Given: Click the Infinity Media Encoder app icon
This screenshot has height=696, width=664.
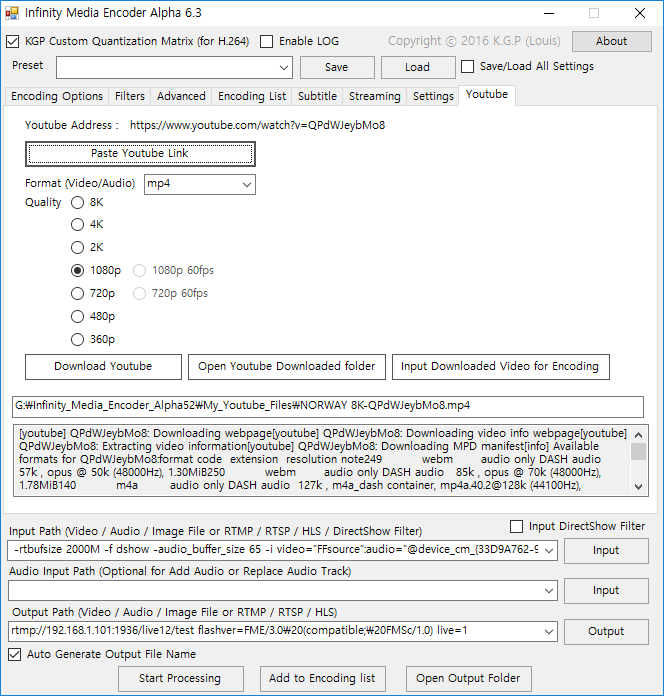Looking at the screenshot, I should (x=12, y=13).
